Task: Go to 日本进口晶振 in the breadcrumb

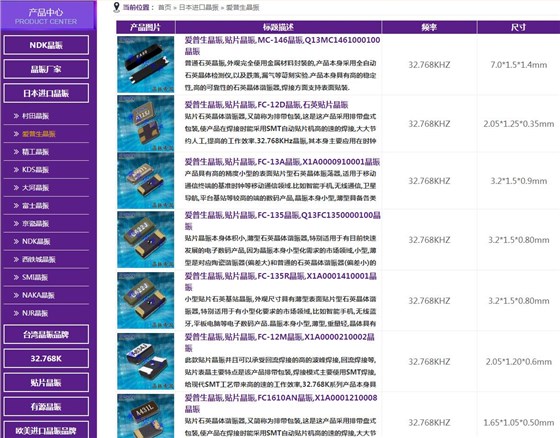Action: click(198, 7)
